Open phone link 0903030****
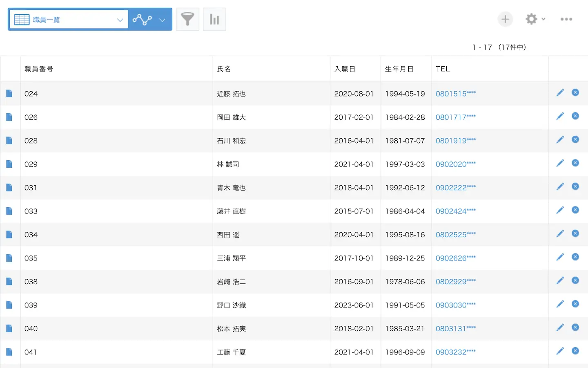This screenshot has height=368, width=588. 455,305
